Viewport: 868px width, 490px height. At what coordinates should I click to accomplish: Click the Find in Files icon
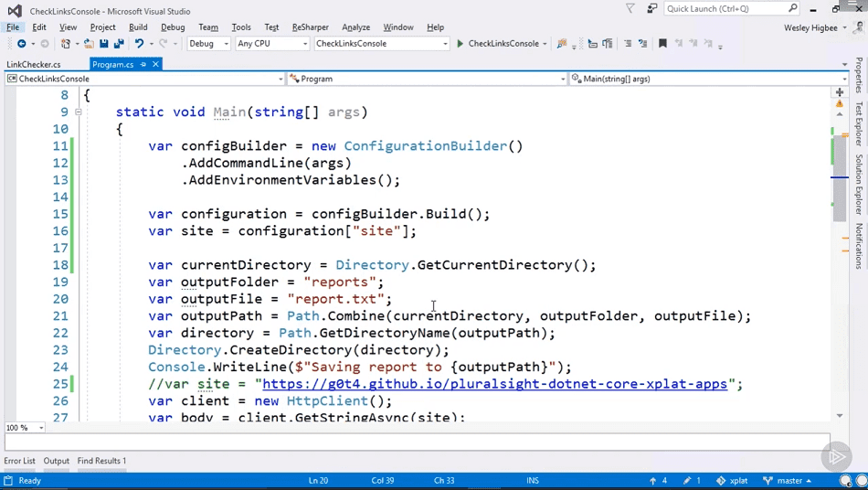(x=562, y=44)
